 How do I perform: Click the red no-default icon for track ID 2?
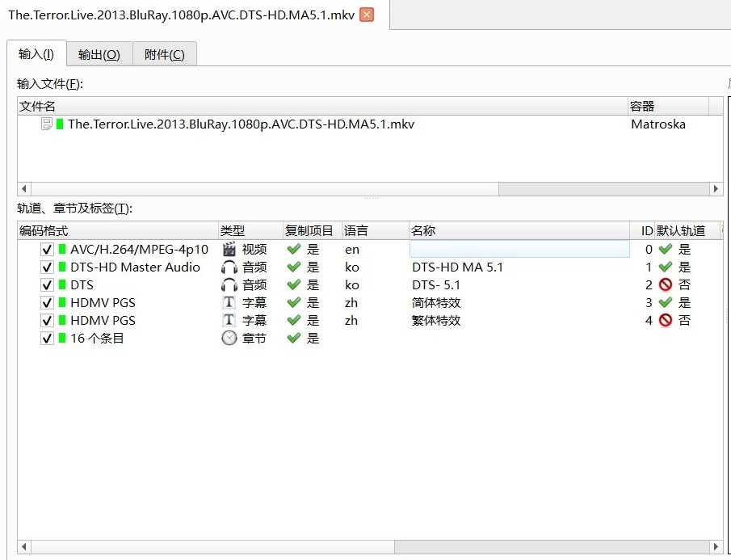666,285
